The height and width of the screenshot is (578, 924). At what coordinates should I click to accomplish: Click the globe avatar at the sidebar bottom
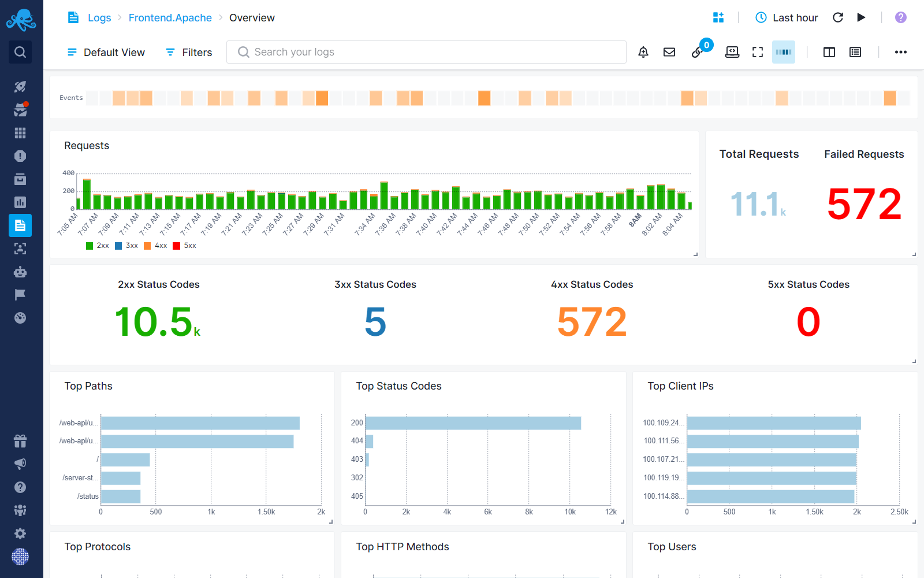20,557
